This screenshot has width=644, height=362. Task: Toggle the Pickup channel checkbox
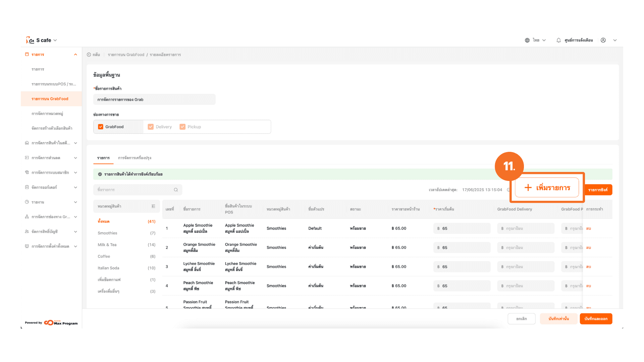[182, 127]
